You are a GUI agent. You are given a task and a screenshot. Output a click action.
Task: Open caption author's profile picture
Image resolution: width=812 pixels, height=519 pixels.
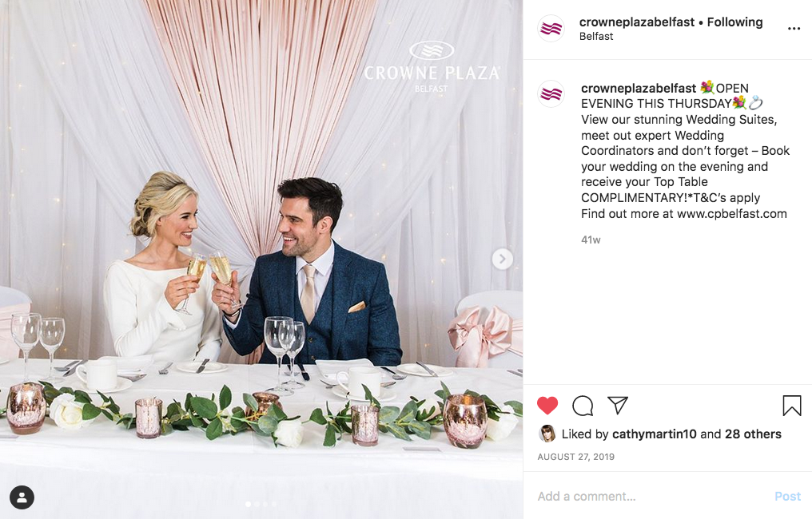click(551, 94)
